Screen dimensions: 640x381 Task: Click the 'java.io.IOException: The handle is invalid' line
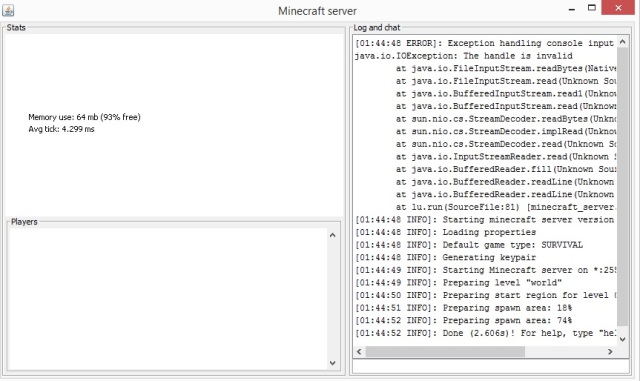coord(464,56)
